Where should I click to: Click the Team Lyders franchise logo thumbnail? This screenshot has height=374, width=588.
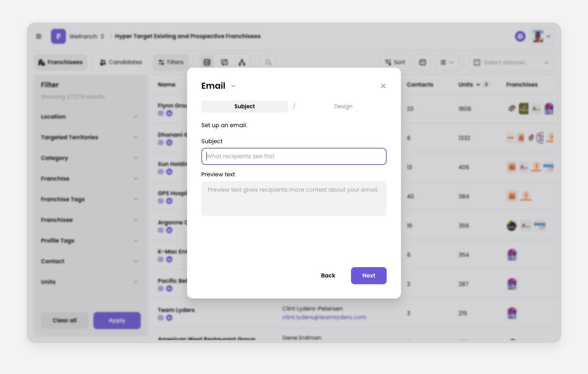(x=512, y=313)
